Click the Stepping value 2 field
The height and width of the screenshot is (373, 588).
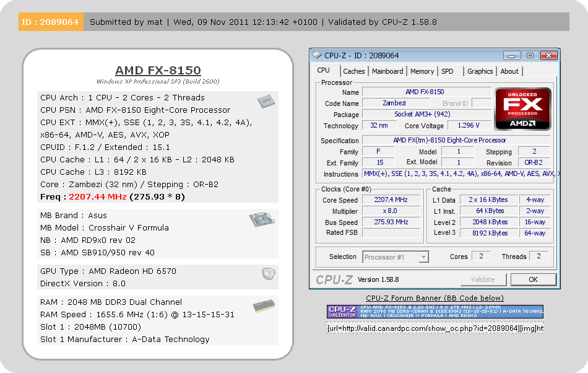pyautogui.click(x=534, y=152)
